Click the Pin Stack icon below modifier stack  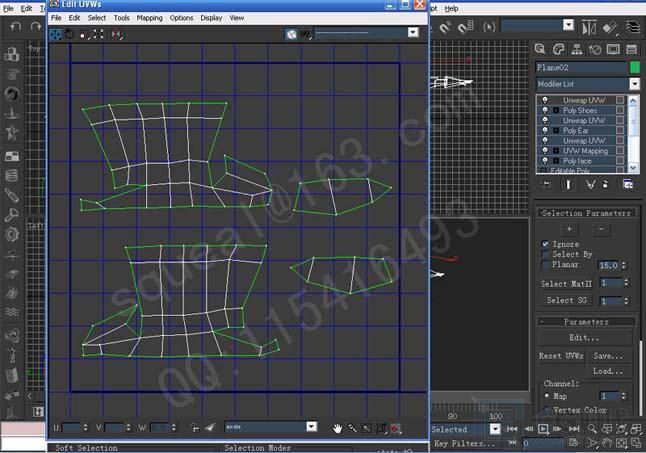(x=547, y=184)
